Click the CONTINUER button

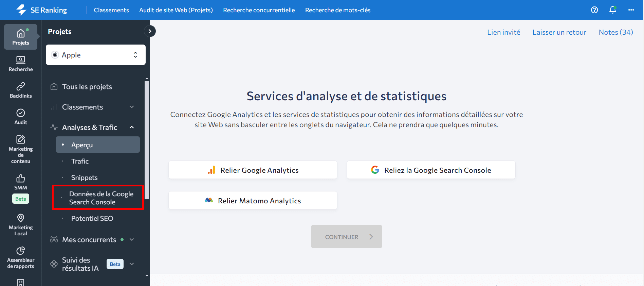coord(347,236)
